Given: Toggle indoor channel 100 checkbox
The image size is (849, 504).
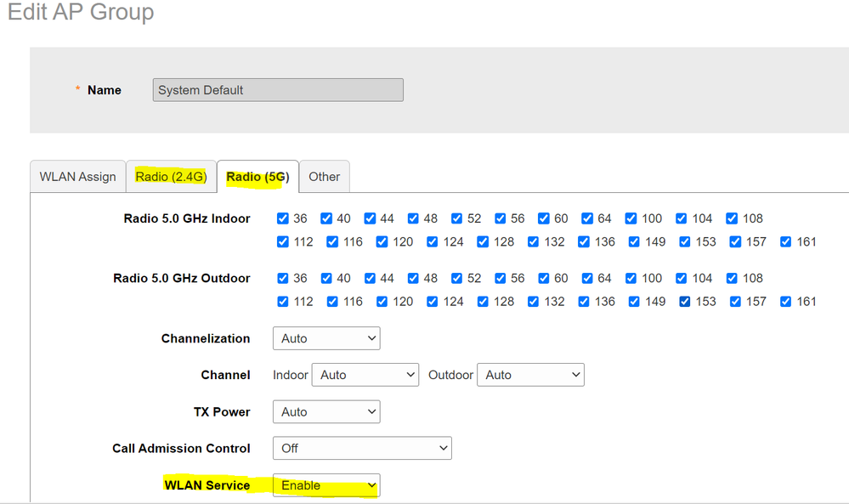Looking at the screenshot, I should pyautogui.click(x=631, y=218).
